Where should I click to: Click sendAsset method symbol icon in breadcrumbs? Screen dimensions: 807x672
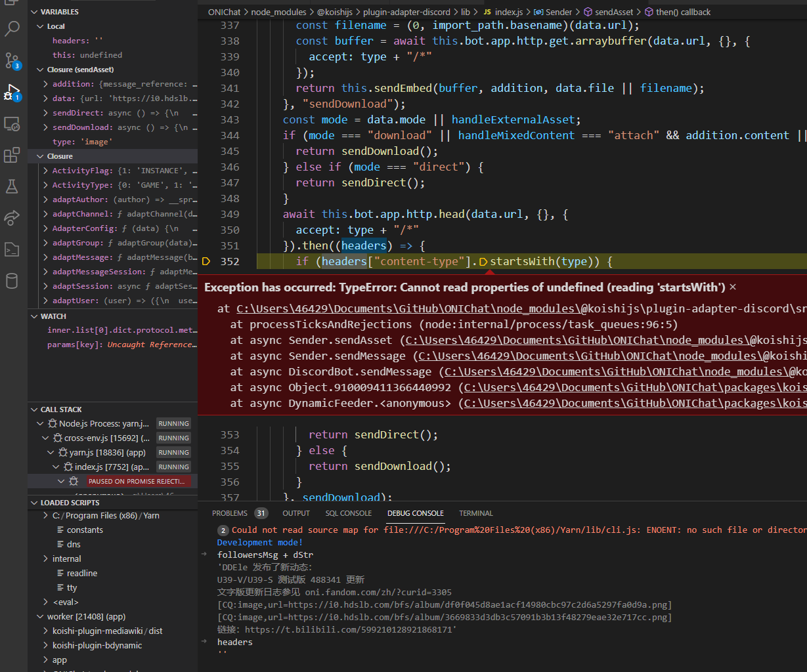tap(588, 12)
